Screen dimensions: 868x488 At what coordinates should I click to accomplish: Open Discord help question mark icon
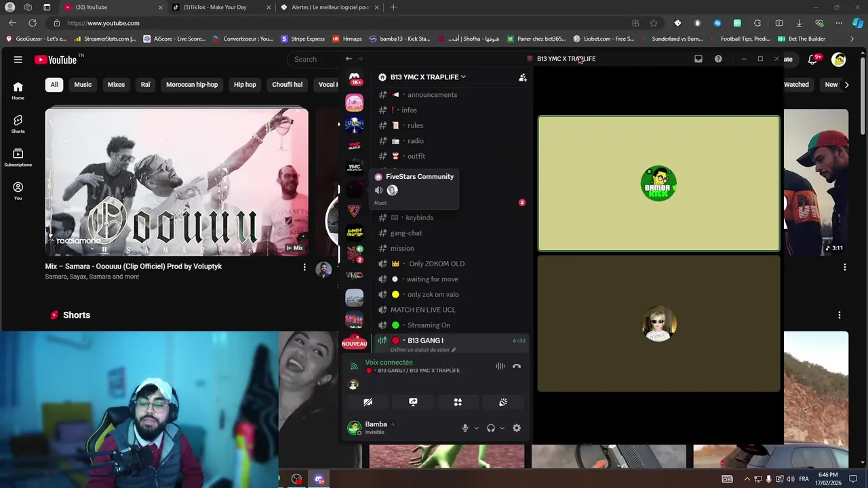click(718, 59)
